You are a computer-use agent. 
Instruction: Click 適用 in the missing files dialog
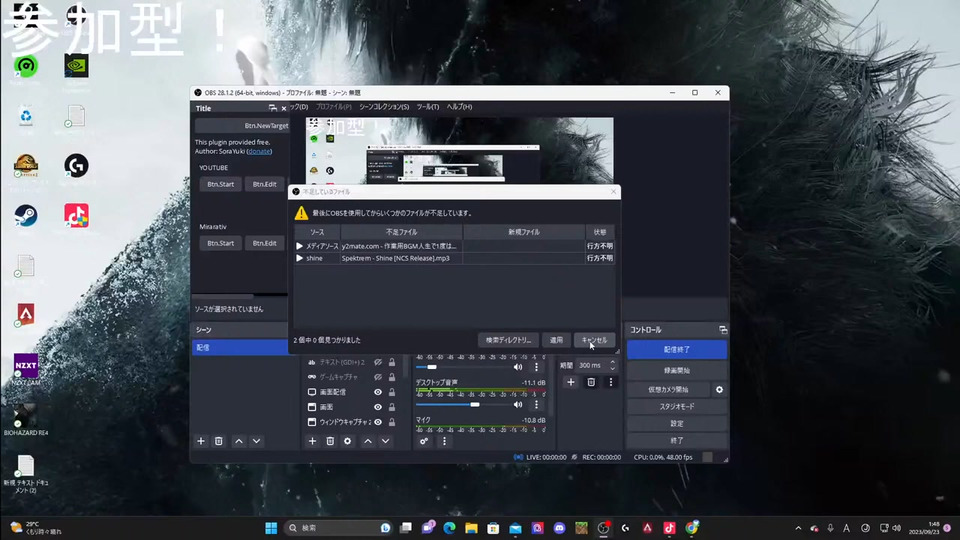click(x=556, y=340)
